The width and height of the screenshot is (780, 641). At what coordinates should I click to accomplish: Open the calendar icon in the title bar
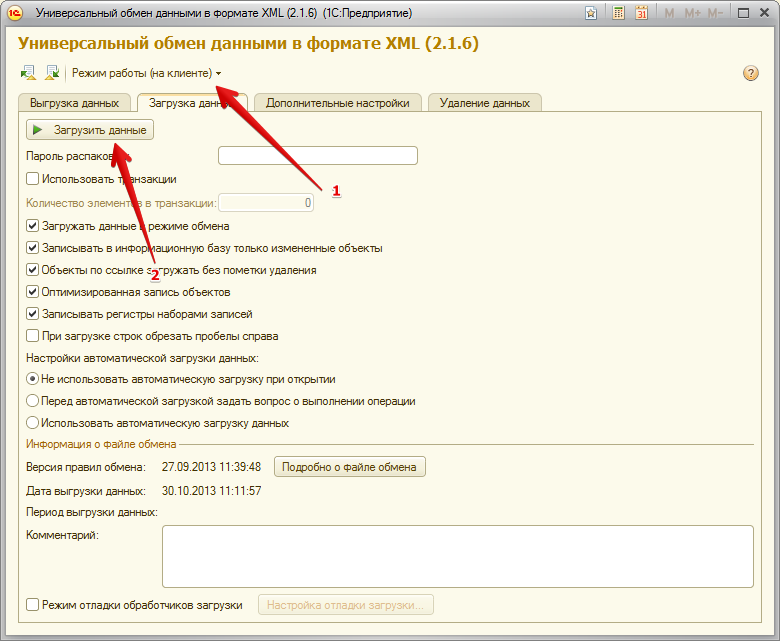point(642,13)
